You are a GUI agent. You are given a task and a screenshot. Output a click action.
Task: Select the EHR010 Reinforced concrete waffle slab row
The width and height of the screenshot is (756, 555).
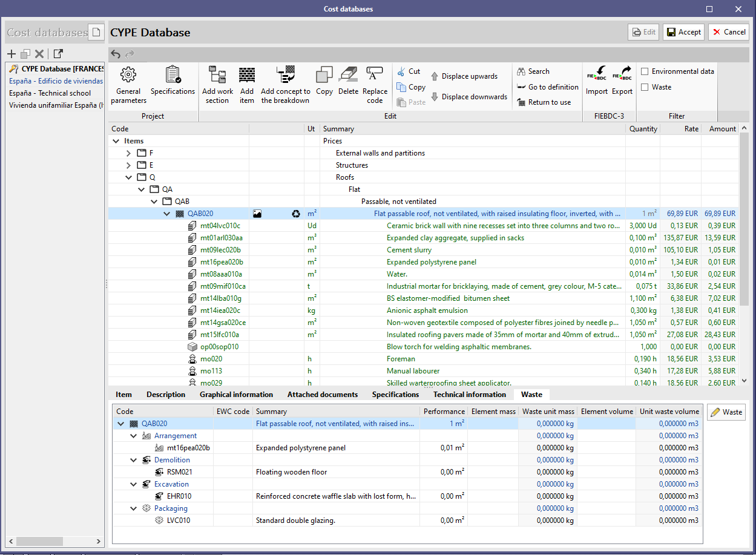[x=407, y=496]
